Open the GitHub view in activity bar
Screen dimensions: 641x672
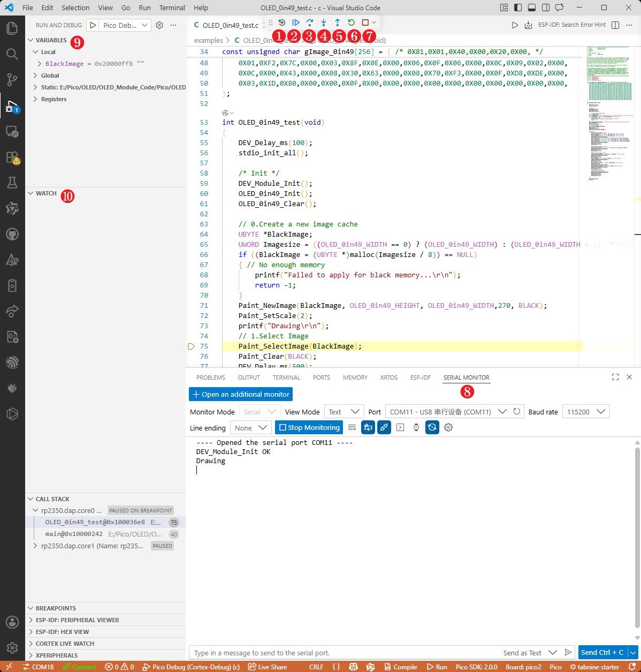pyautogui.click(x=12, y=234)
